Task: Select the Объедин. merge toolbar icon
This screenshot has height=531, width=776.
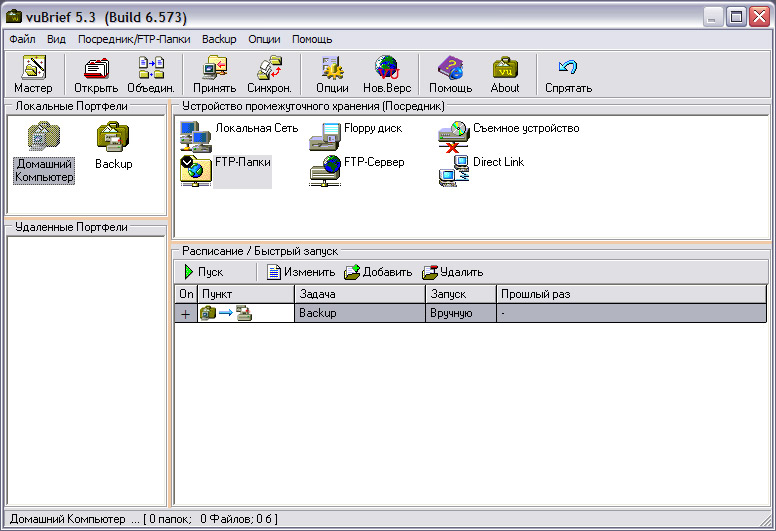Action: coord(151,74)
